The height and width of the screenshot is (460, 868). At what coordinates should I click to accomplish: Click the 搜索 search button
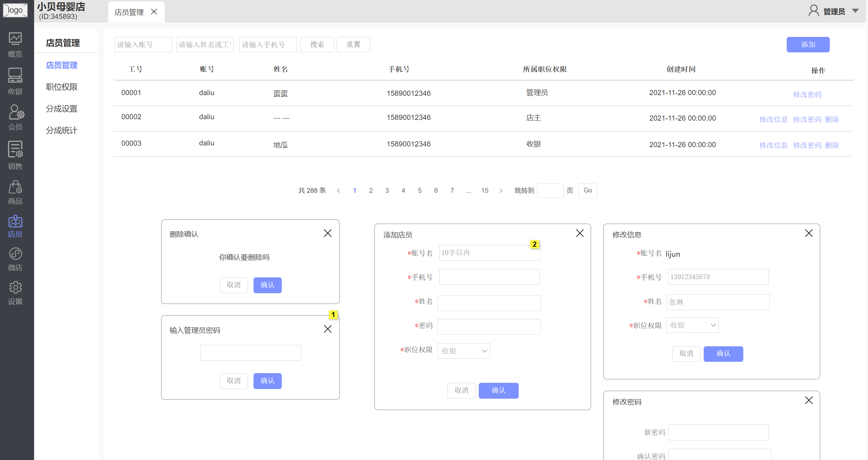[x=317, y=44]
